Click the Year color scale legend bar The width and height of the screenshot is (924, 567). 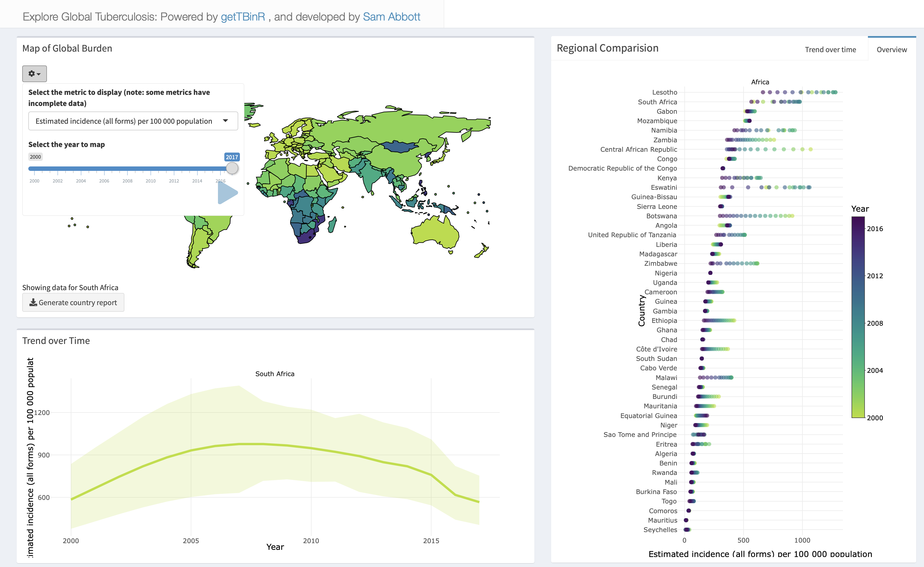point(858,317)
